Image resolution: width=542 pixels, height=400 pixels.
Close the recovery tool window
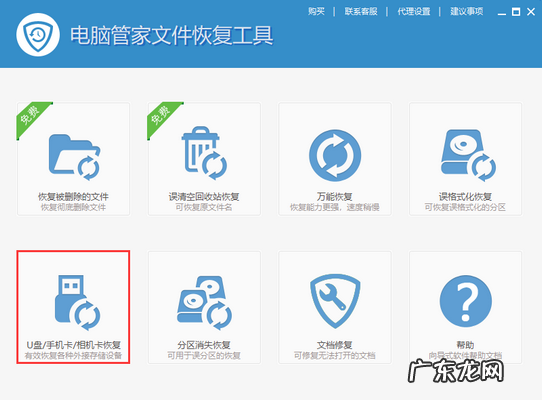531,12
